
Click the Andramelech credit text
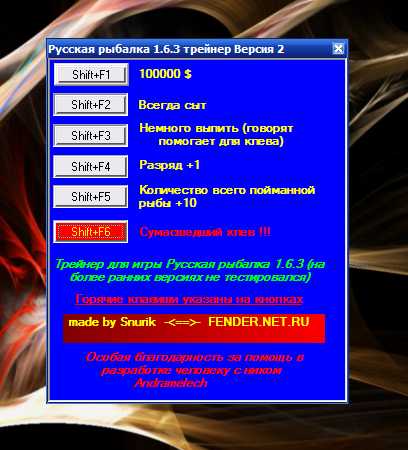[x=171, y=383]
